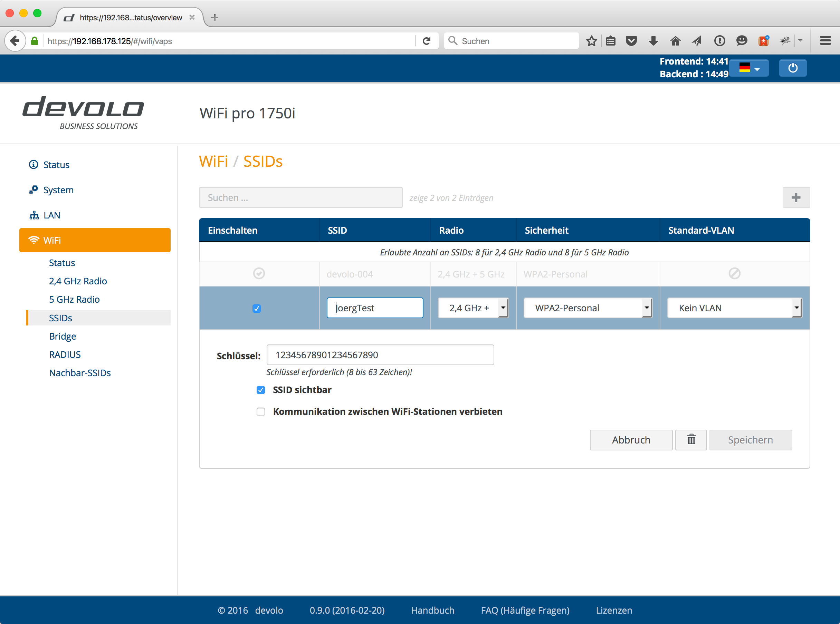Toggle the Einschalten checkbox for JoergTest
Screen dimensions: 840x624
click(257, 309)
